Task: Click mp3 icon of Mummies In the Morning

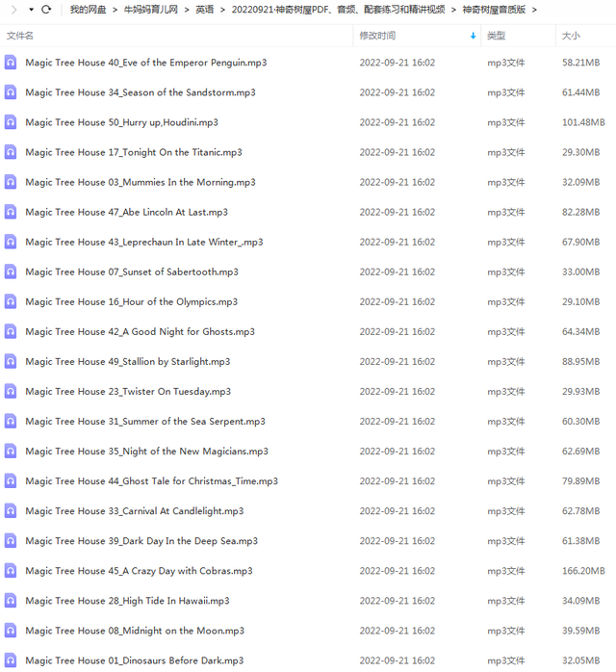Action: pos(11,182)
